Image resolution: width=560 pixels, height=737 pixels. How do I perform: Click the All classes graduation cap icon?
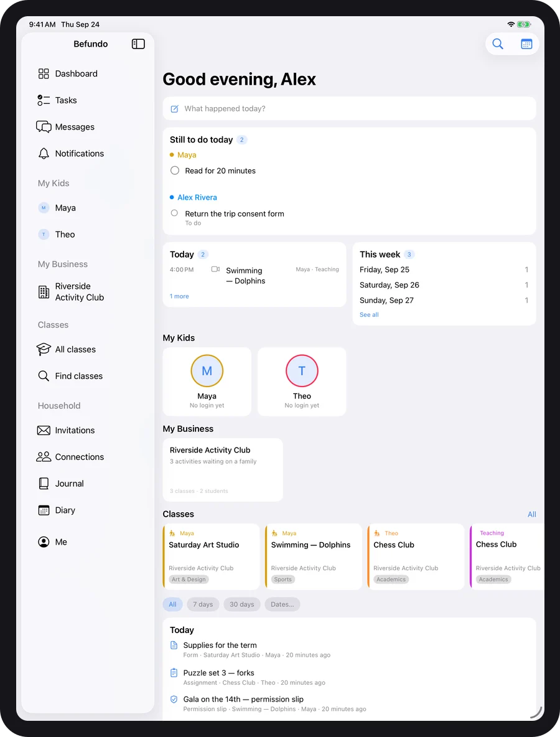pyautogui.click(x=44, y=349)
